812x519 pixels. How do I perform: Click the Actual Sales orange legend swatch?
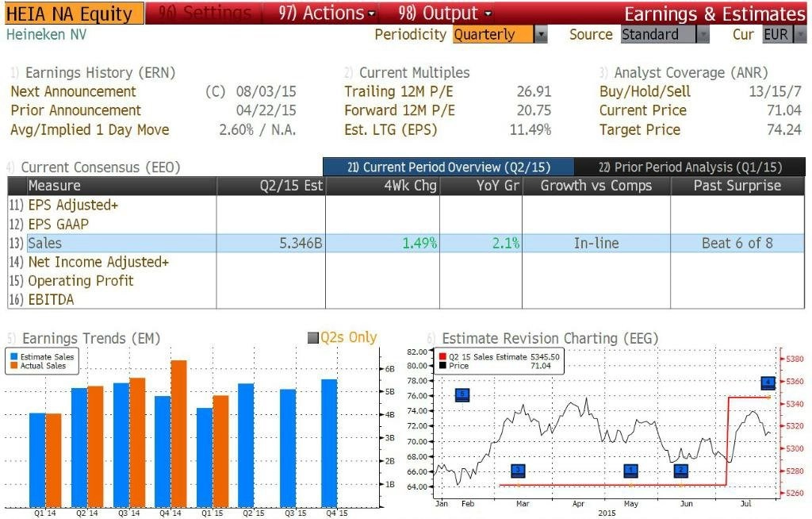coord(14,366)
